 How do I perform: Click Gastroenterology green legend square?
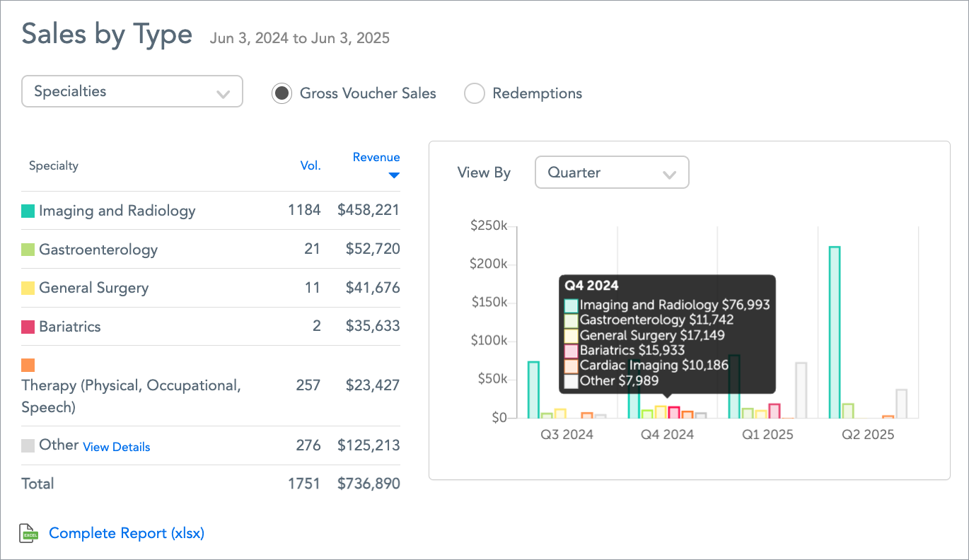(28, 250)
